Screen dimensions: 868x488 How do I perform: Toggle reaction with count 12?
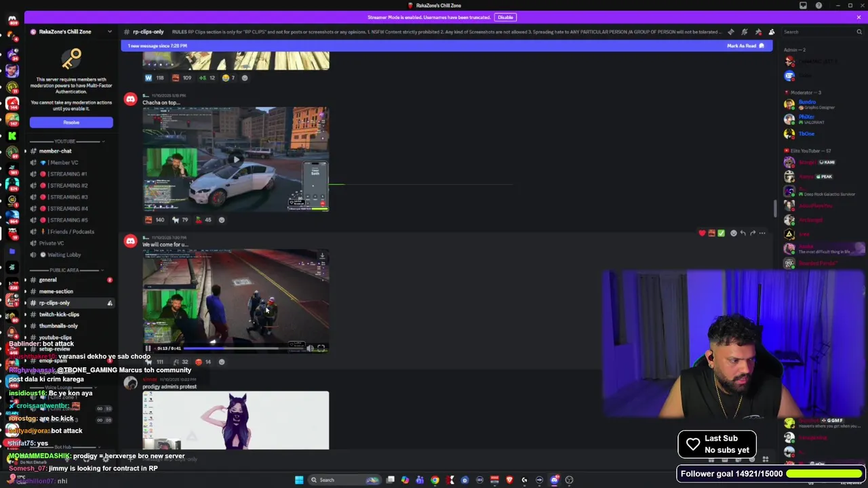coord(207,78)
